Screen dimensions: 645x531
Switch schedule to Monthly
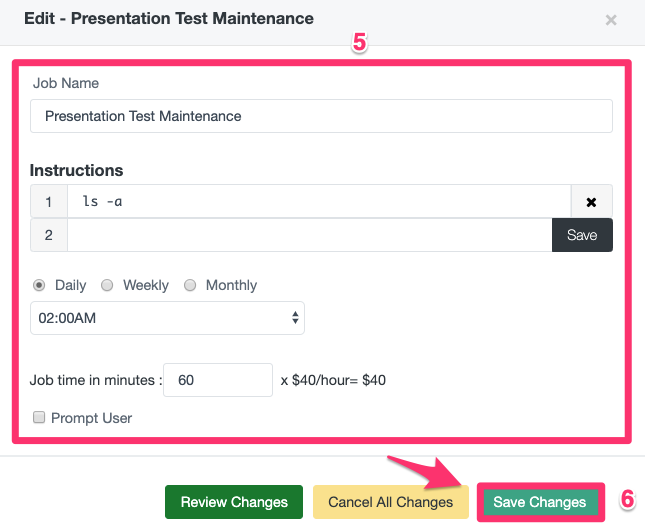pos(190,285)
